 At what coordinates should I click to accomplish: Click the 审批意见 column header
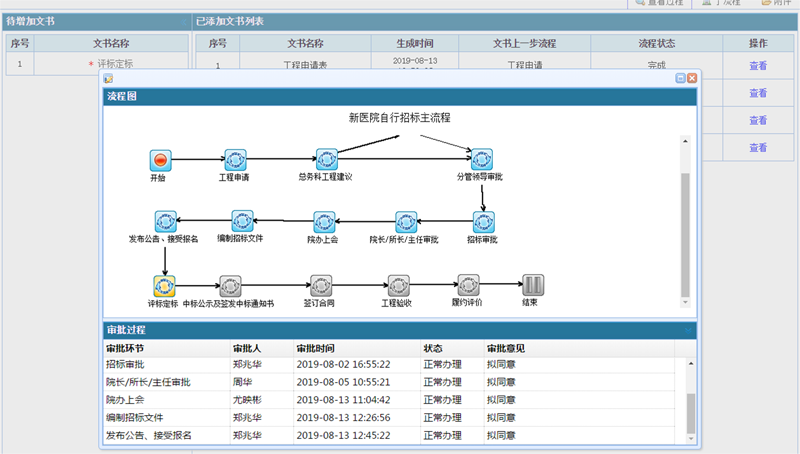click(x=579, y=348)
